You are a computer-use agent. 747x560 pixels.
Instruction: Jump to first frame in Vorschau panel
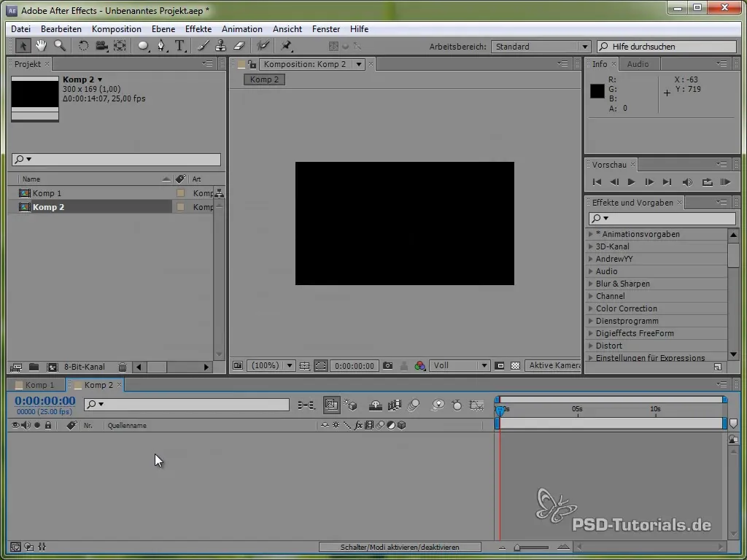[x=597, y=182]
